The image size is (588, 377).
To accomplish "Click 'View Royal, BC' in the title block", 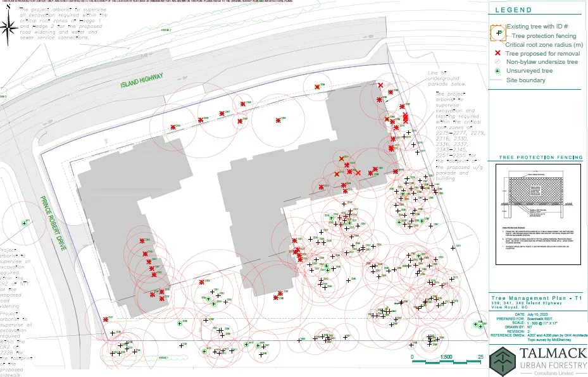I will (x=510, y=307).
